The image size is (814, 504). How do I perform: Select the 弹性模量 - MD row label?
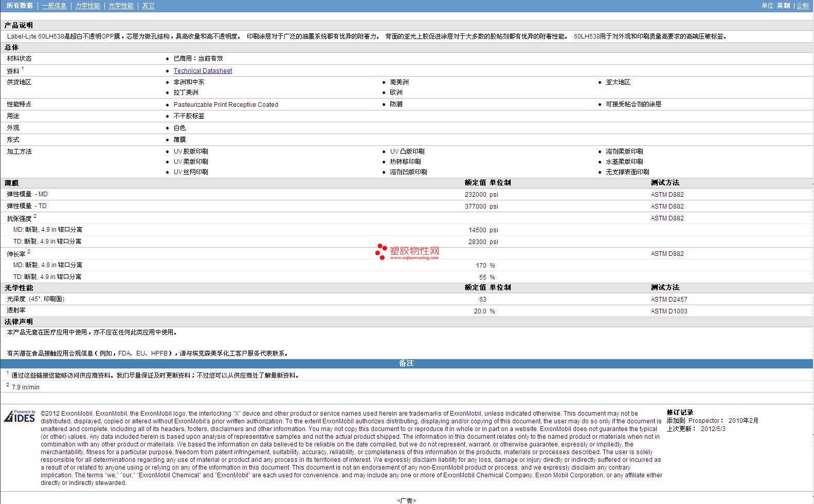point(27,194)
